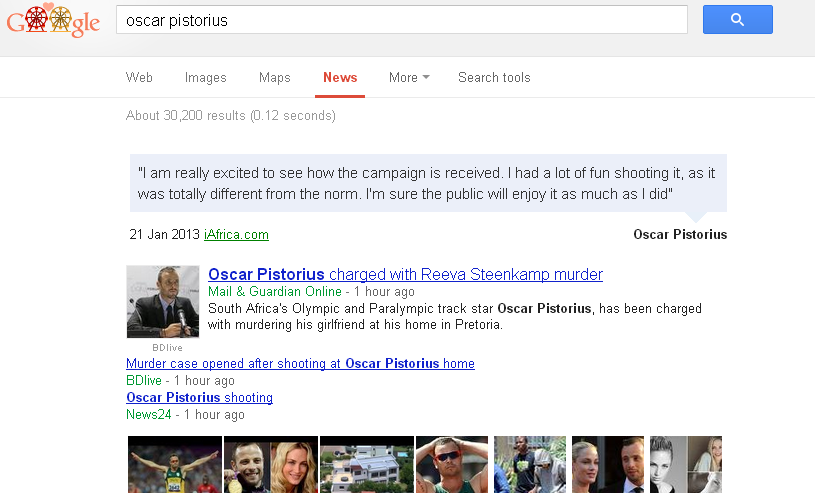Image resolution: width=815 pixels, height=493 pixels.
Task: Click the Google doodle logo
Action: coord(53,21)
